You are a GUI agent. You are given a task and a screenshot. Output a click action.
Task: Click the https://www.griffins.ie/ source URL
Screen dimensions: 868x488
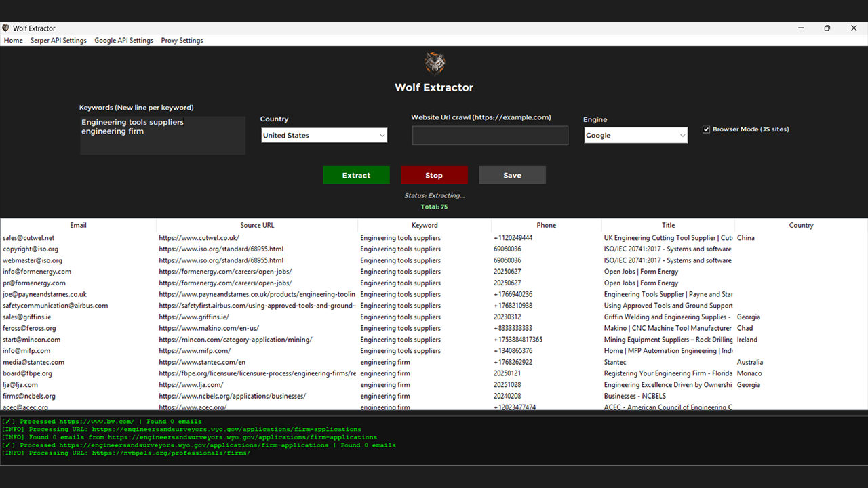(194, 317)
